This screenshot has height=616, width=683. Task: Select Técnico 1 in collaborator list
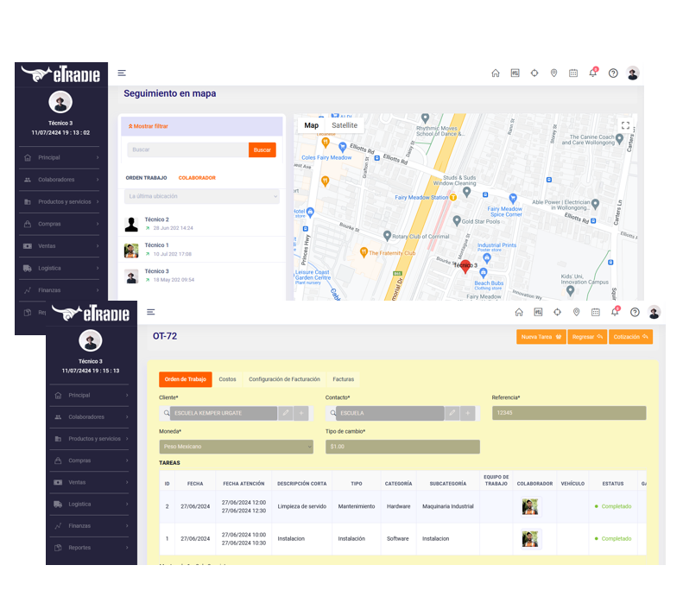(x=202, y=250)
